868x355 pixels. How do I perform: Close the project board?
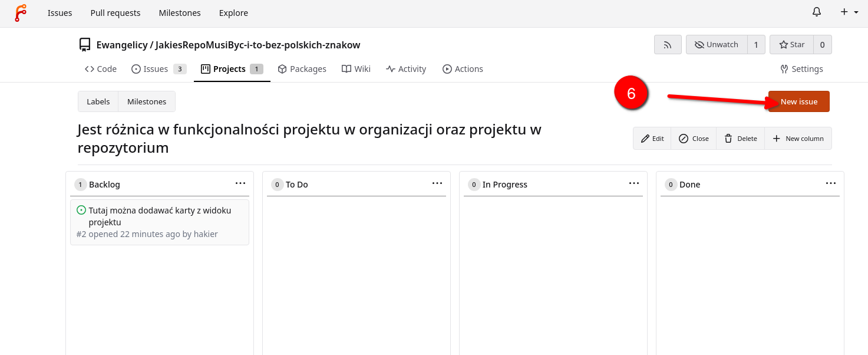694,139
